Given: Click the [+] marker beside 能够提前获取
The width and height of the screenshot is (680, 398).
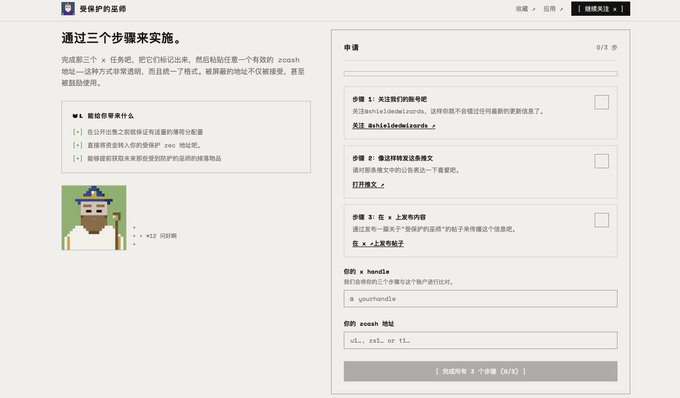Looking at the screenshot, I should [x=78, y=159].
